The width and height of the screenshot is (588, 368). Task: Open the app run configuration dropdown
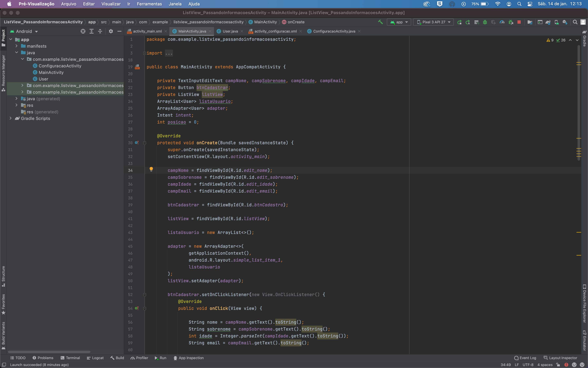(x=399, y=22)
